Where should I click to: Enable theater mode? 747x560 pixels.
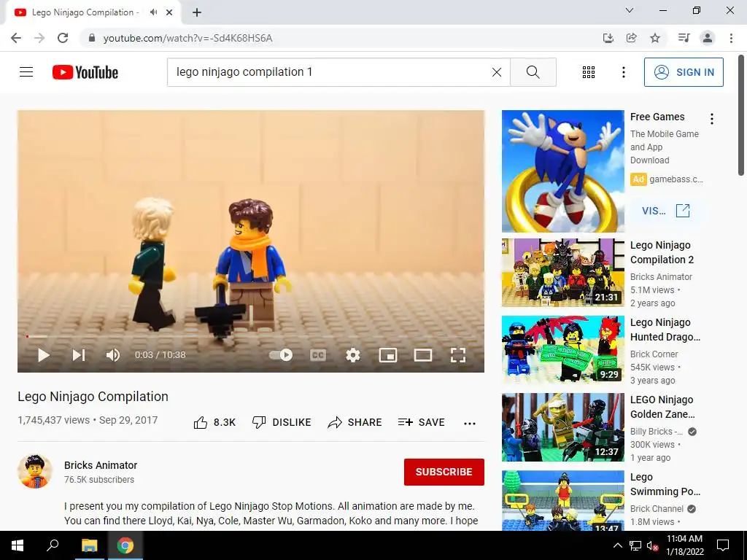pyautogui.click(x=423, y=355)
